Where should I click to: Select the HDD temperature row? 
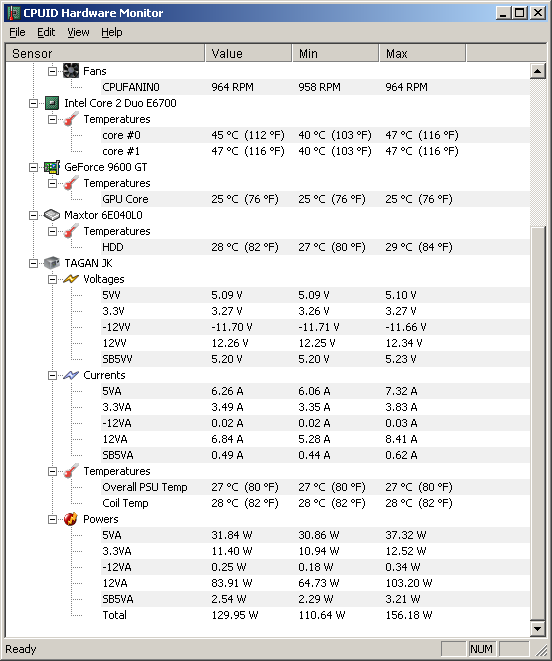315,247
